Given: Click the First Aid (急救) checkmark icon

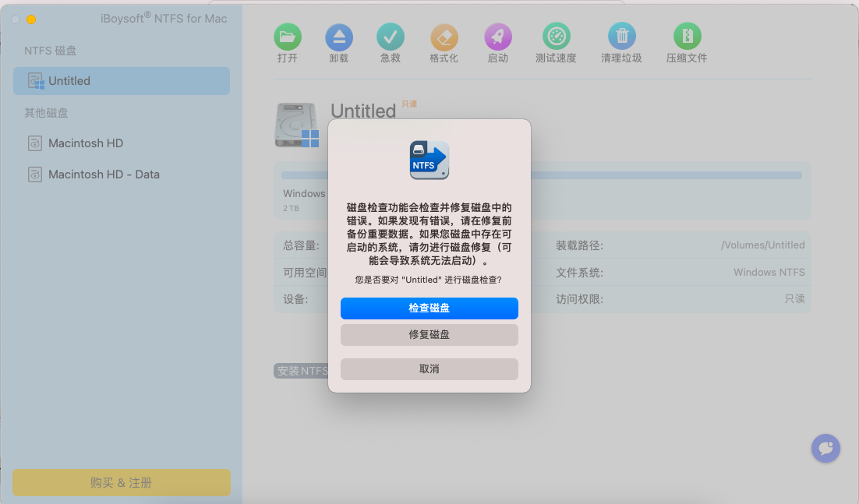Looking at the screenshot, I should click(391, 37).
